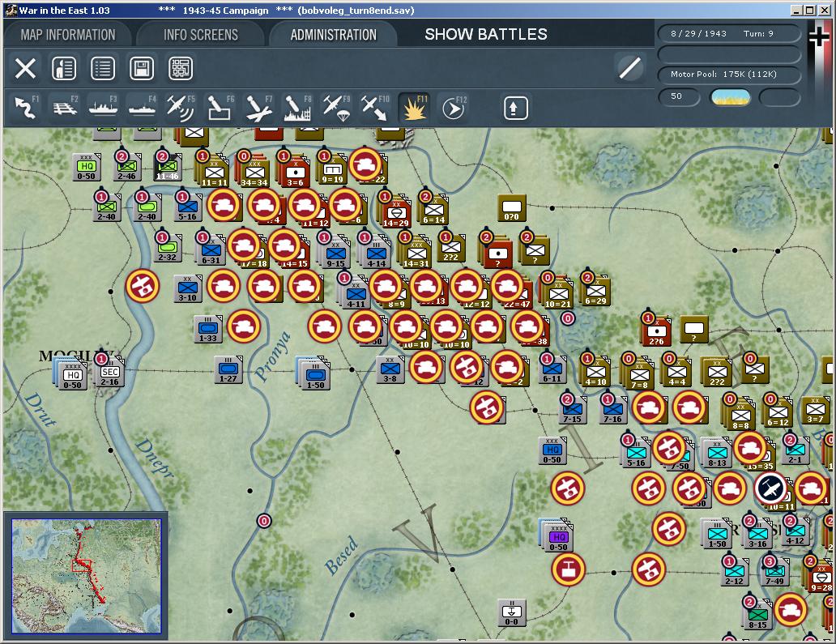Open the air battle marker west of the 3-10 unit
This screenshot has width=836, height=644.
click(x=143, y=286)
